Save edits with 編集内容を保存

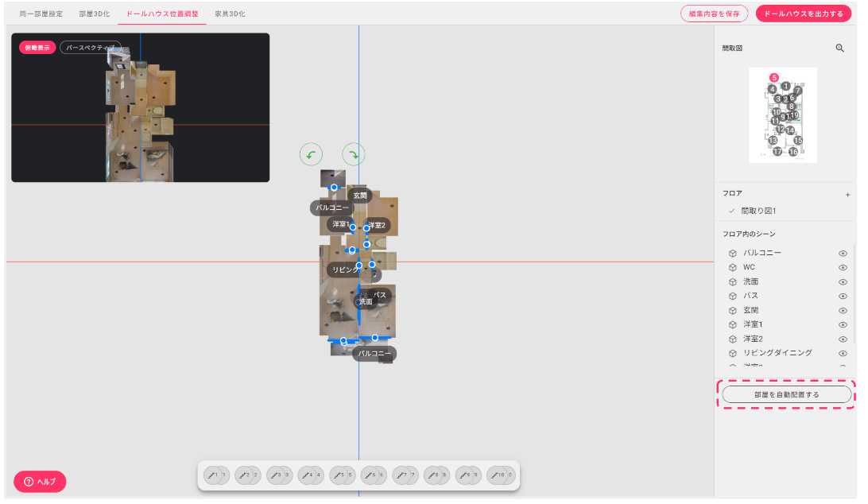pos(714,14)
